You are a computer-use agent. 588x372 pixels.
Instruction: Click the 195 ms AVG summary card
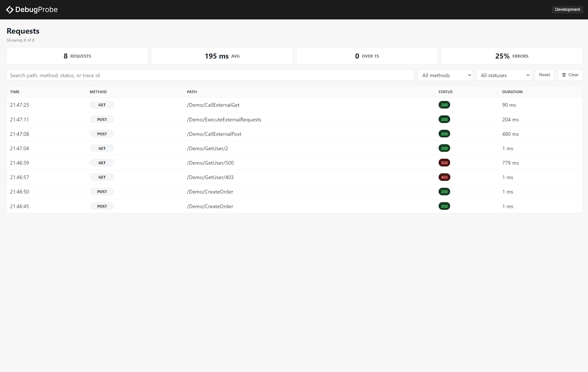pos(222,56)
